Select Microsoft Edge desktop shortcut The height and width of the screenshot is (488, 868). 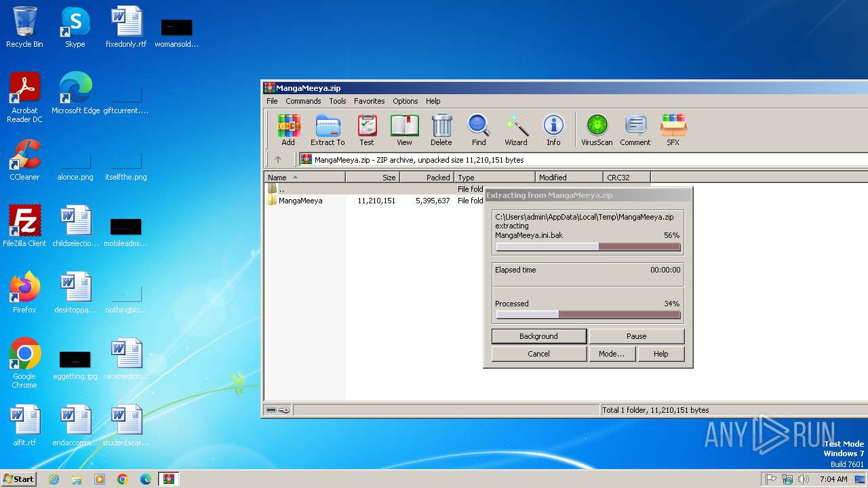pos(75,94)
